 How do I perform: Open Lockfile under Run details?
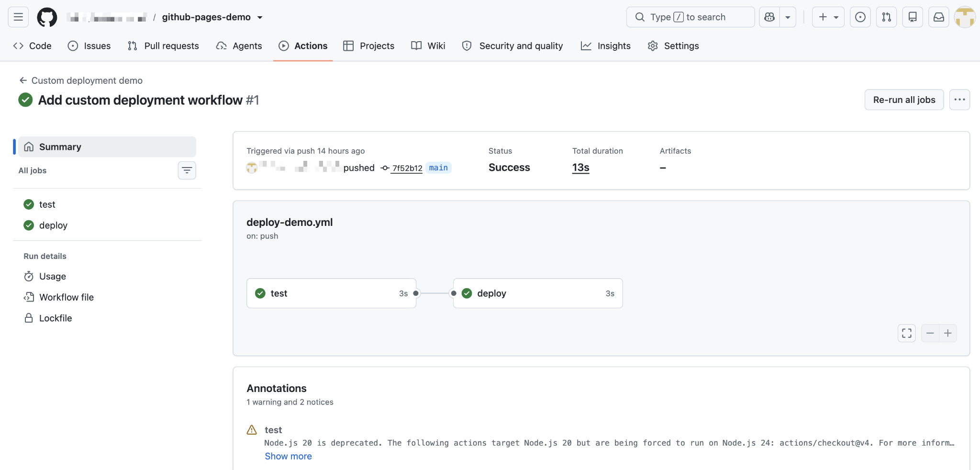[x=107, y=318]
